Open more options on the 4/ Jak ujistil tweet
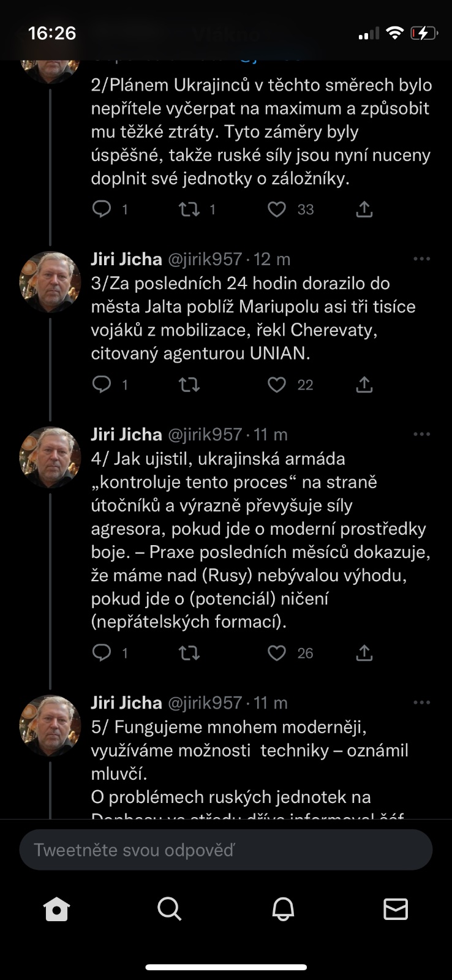Viewport: 452px width, 980px height. (421, 434)
